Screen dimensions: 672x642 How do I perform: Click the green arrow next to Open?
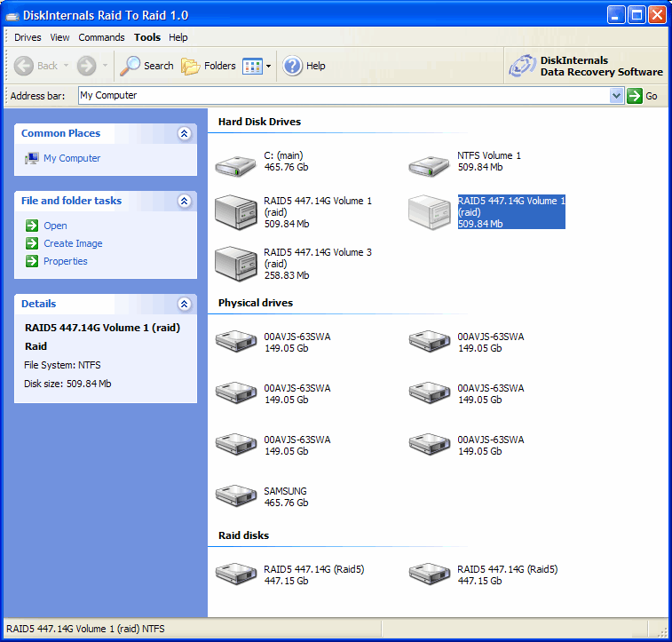click(x=32, y=226)
